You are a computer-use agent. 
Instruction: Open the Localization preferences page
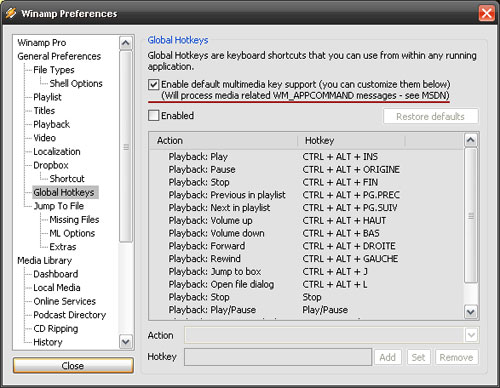(57, 152)
